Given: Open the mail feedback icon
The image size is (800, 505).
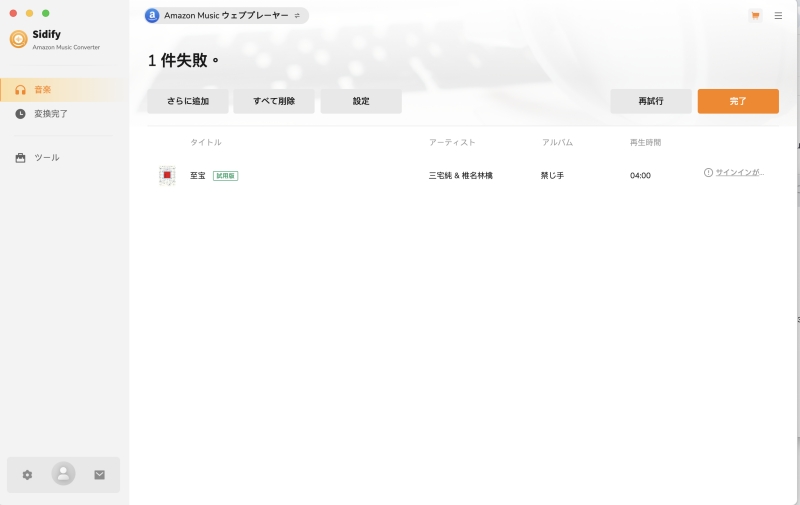Looking at the screenshot, I should click(x=99, y=475).
